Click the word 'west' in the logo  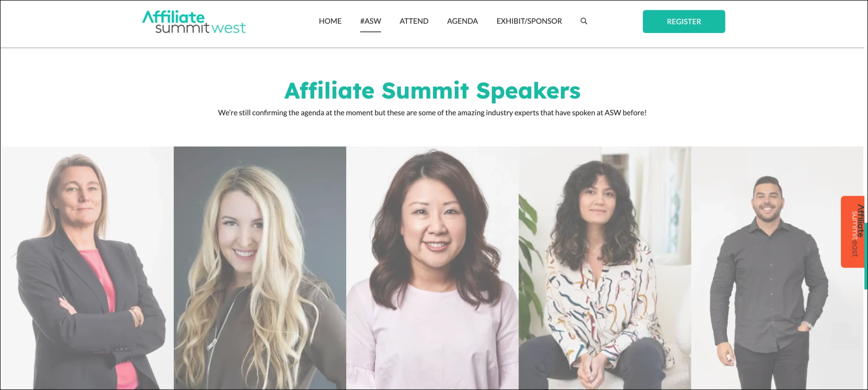[x=228, y=28]
